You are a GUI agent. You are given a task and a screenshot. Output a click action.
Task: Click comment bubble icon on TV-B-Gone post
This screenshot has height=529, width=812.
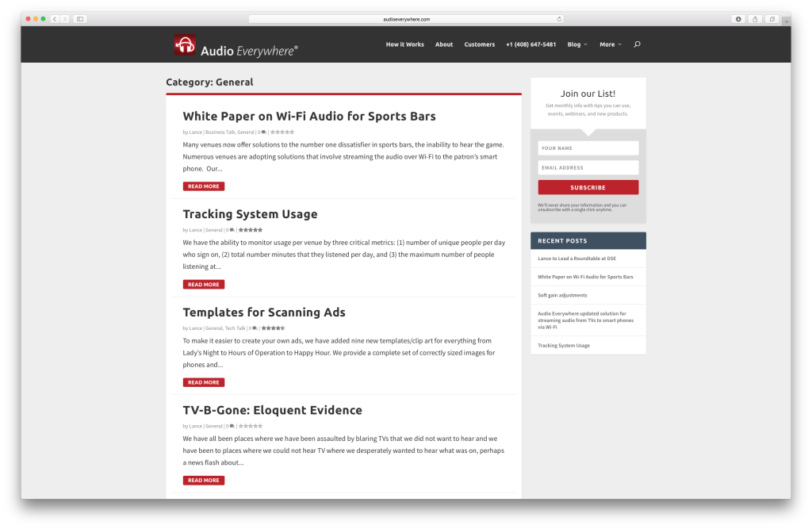[x=232, y=426]
